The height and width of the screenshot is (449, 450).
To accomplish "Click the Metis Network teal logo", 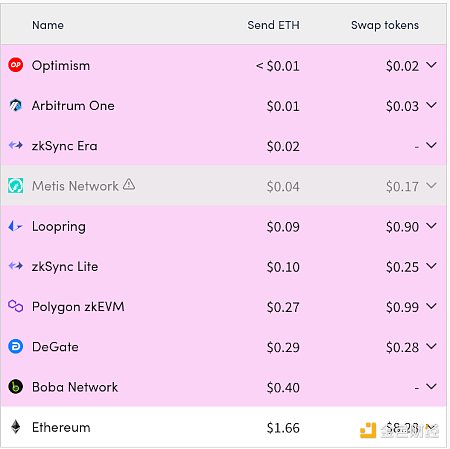I will tap(15, 186).
